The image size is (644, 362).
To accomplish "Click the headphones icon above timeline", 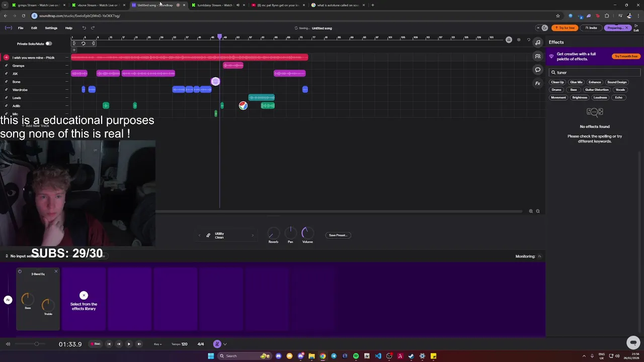I will click(x=509, y=40).
